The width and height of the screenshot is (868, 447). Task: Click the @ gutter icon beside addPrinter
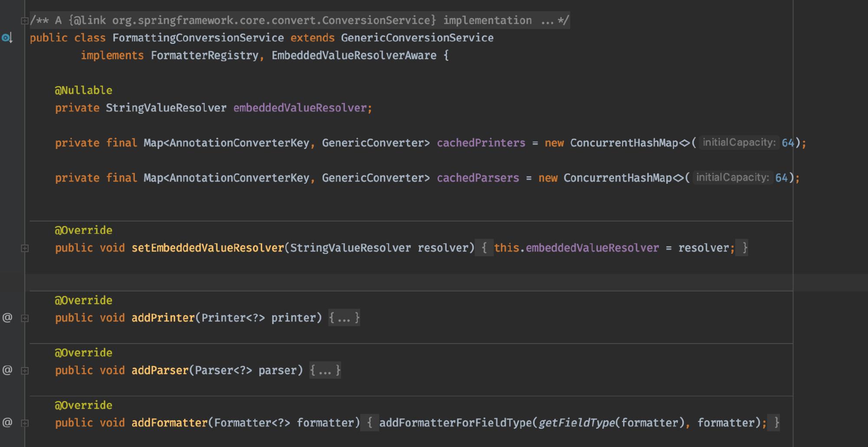[x=7, y=318]
